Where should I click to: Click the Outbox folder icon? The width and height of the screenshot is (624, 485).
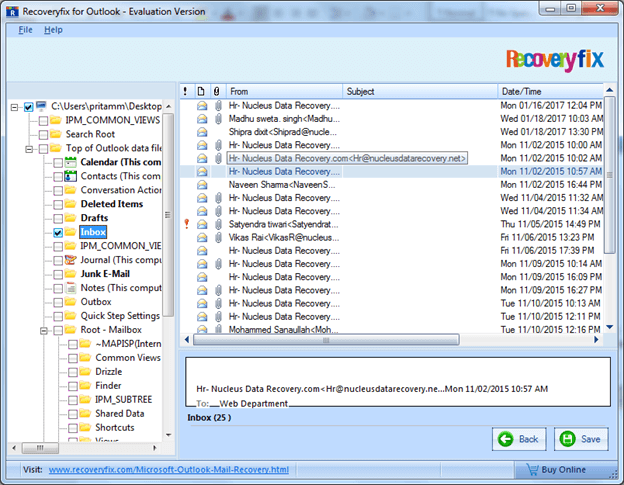pos(70,302)
